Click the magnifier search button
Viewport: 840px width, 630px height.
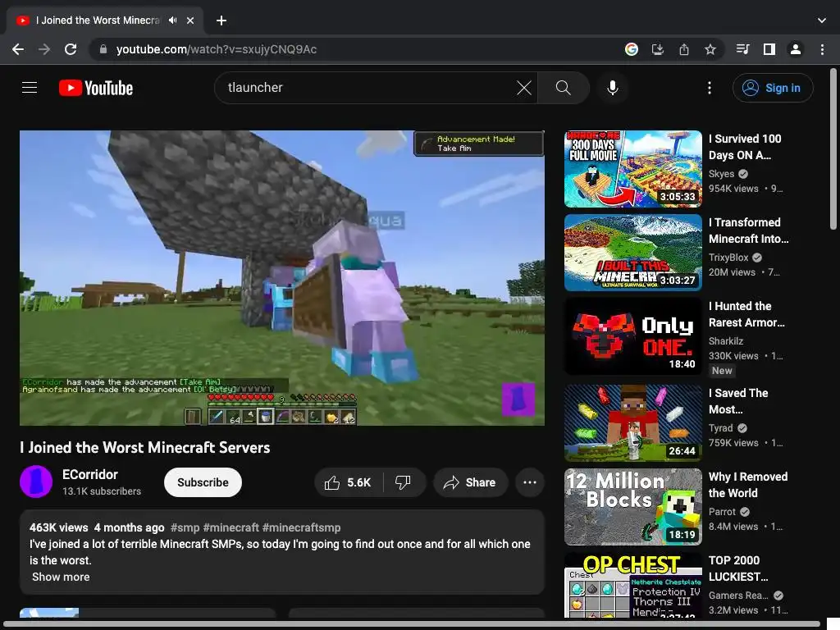[563, 87]
